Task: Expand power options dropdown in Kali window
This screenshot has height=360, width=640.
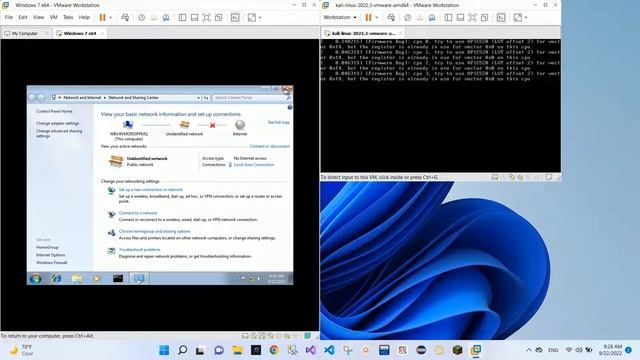Action: click(x=377, y=18)
